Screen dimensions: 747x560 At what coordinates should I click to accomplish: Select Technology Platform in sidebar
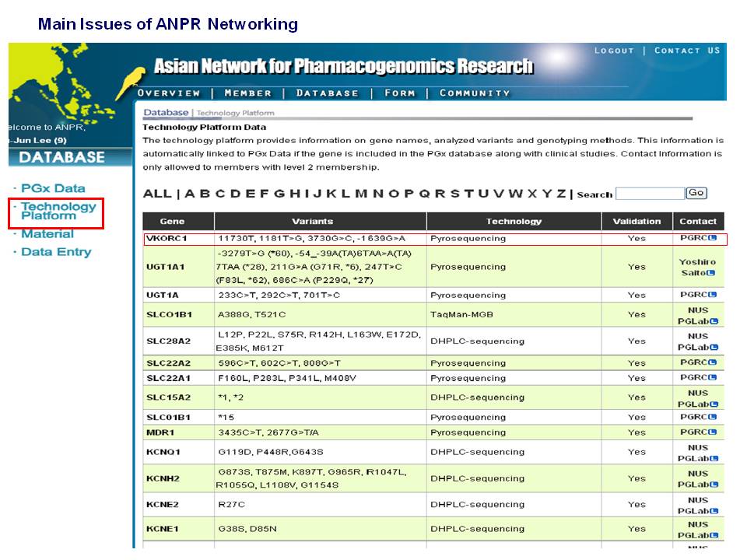(x=58, y=211)
